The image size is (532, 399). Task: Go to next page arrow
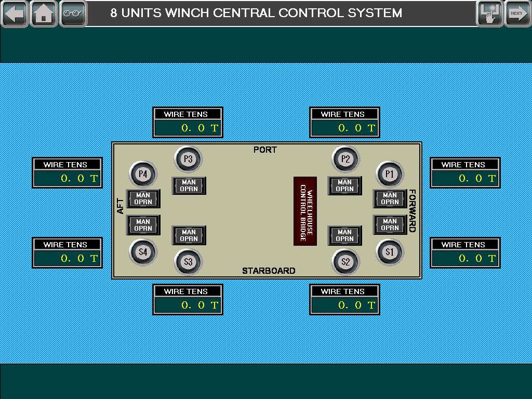point(518,14)
